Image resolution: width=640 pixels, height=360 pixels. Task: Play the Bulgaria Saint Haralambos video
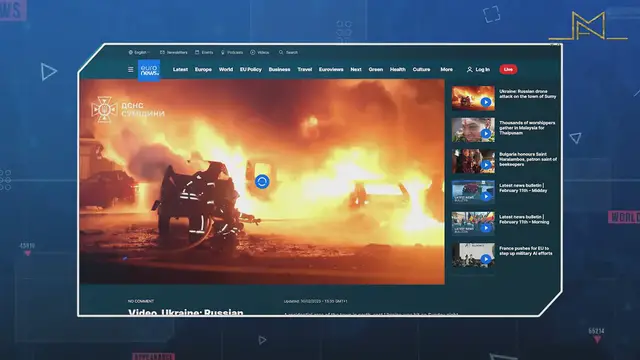click(473, 161)
